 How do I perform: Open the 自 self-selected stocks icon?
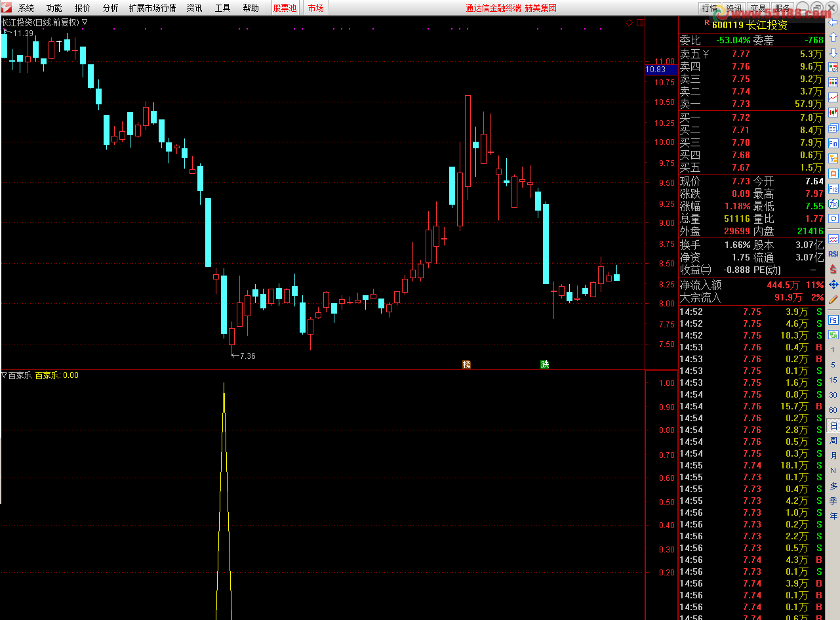click(833, 173)
